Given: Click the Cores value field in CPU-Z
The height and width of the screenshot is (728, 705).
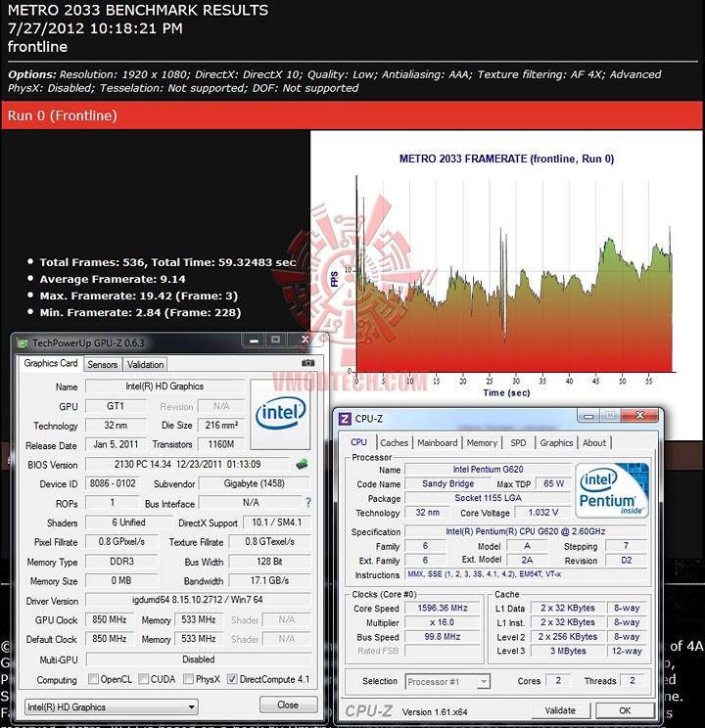Looking at the screenshot, I should click(558, 681).
